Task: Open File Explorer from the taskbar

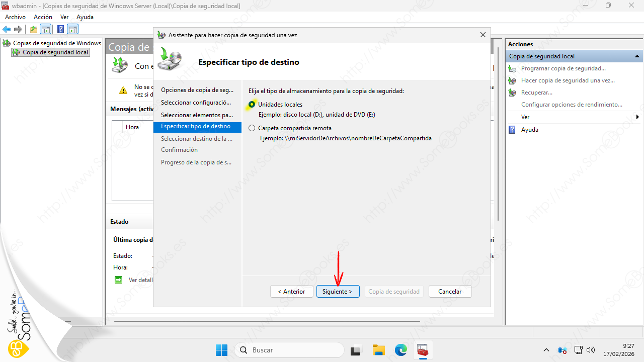Action: pos(378,350)
